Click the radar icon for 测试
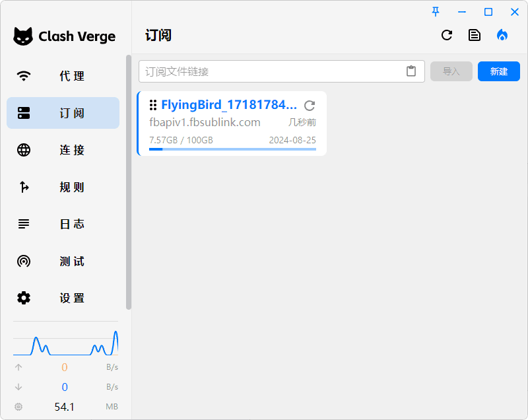528x420 pixels. pos(24,261)
